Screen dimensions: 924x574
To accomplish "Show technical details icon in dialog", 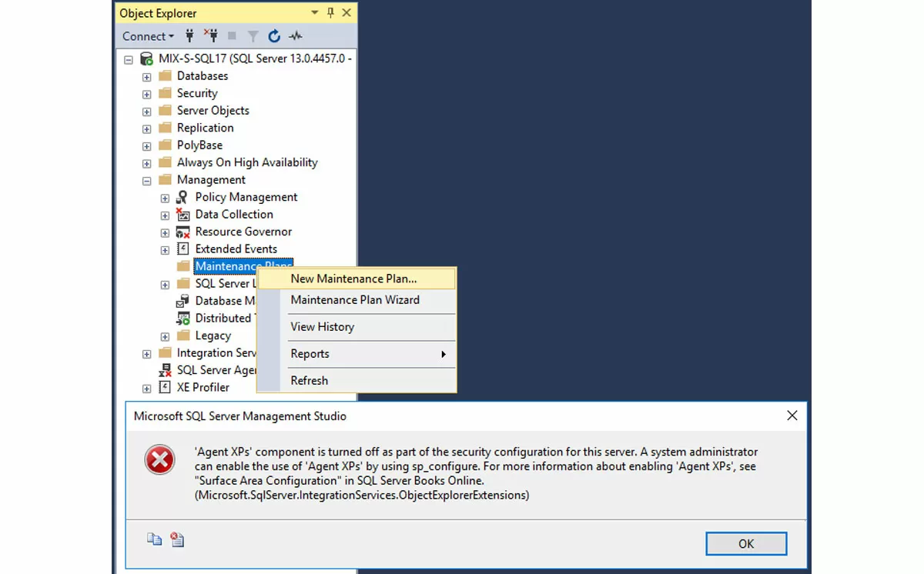I will (x=177, y=539).
